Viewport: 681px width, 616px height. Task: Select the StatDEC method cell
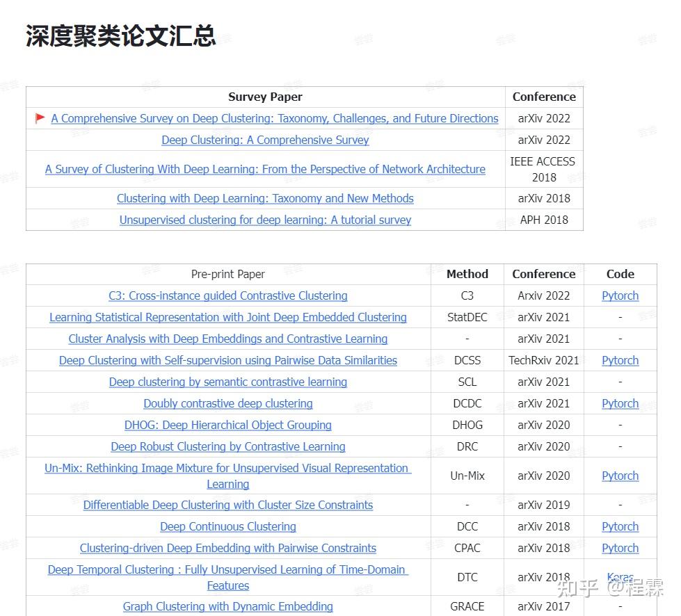click(x=467, y=317)
